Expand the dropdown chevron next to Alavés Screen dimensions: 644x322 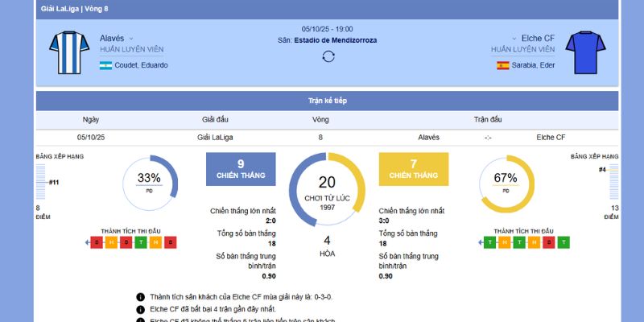[x=131, y=39]
